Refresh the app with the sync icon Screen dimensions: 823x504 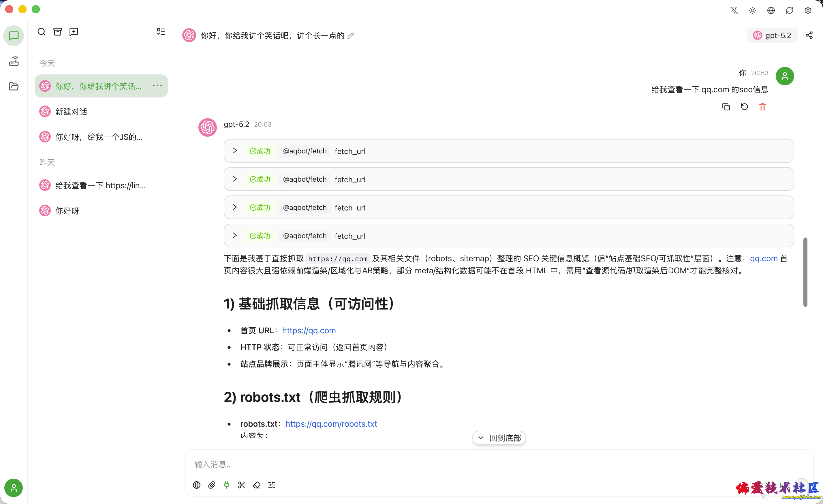789,10
